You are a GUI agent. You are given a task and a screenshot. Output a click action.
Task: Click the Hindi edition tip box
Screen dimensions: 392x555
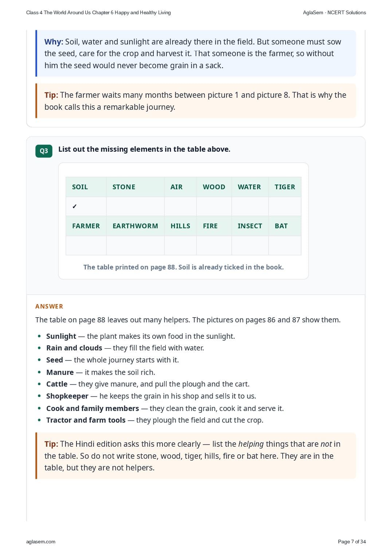196,456
